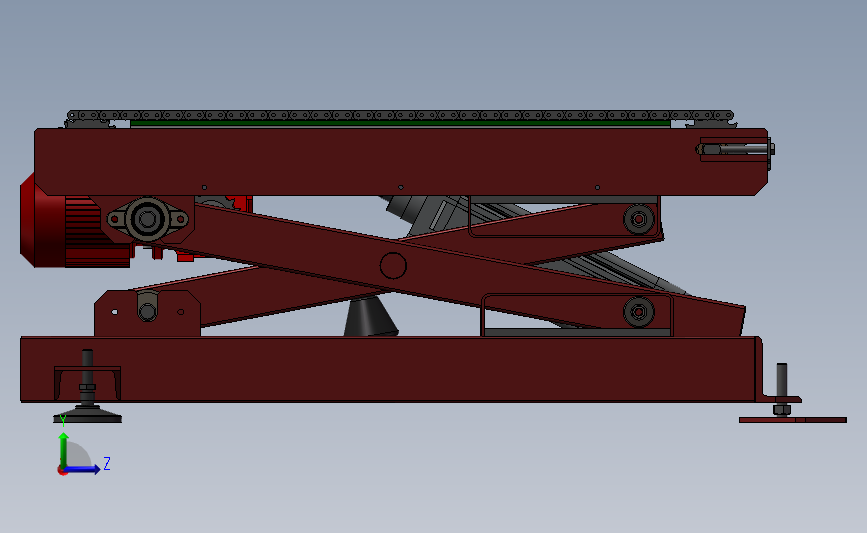The width and height of the screenshot is (867, 533).
Task: Select the roller chain on top
Action: click(x=400, y=116)
